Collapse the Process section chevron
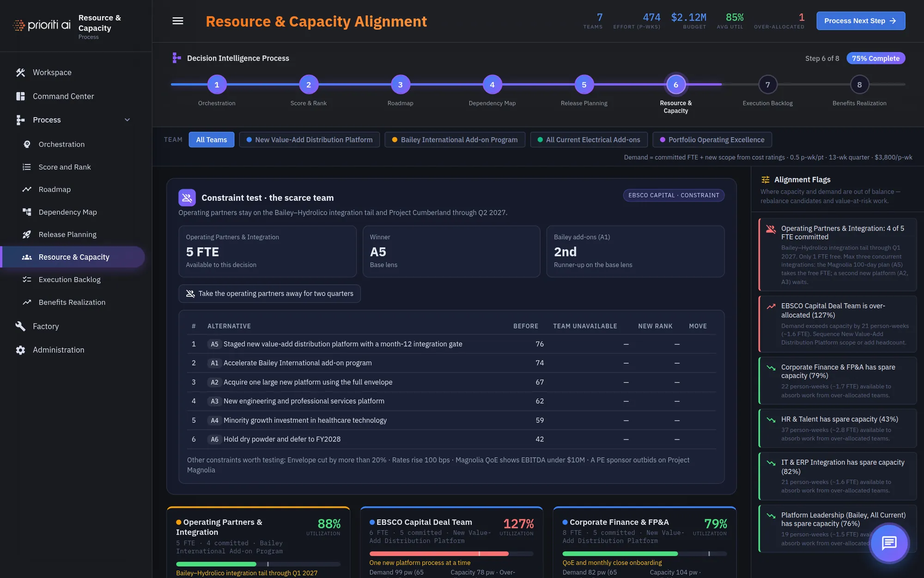Viewport: 924px width, 578px height. [127, 120]
